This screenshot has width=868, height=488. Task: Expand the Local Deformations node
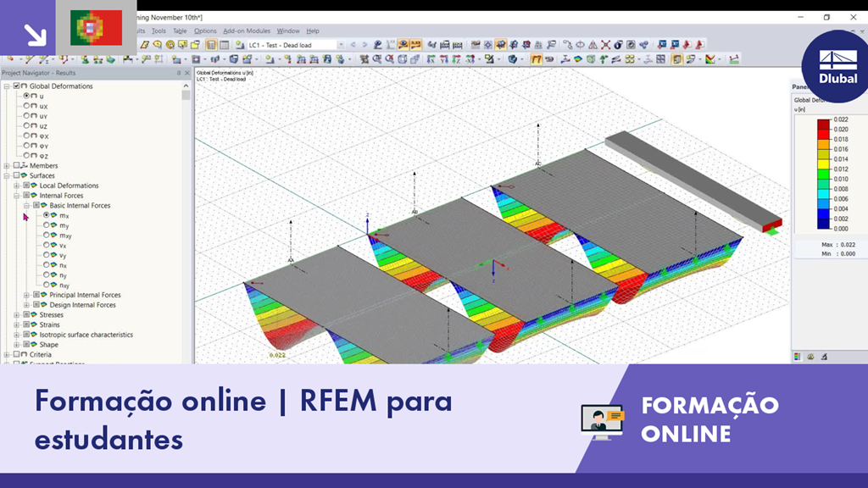pos(17,186)
